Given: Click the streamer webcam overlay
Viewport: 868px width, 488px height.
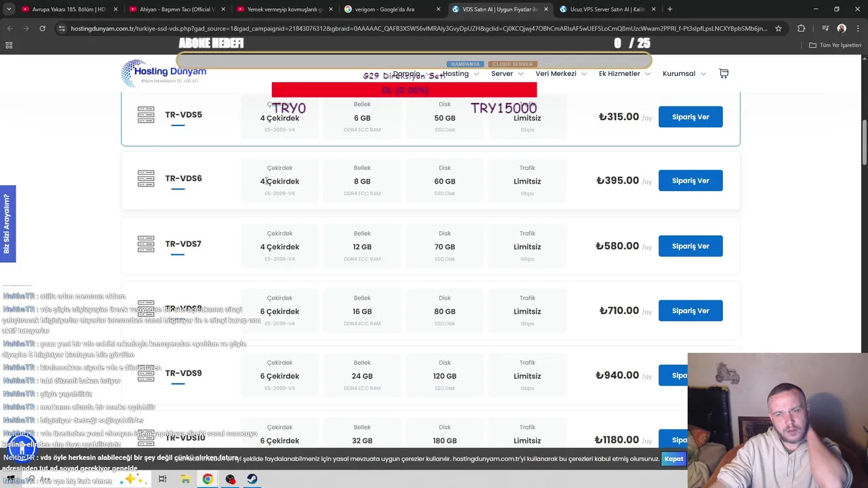Looking at the screenshot, I should click(778, 420).
